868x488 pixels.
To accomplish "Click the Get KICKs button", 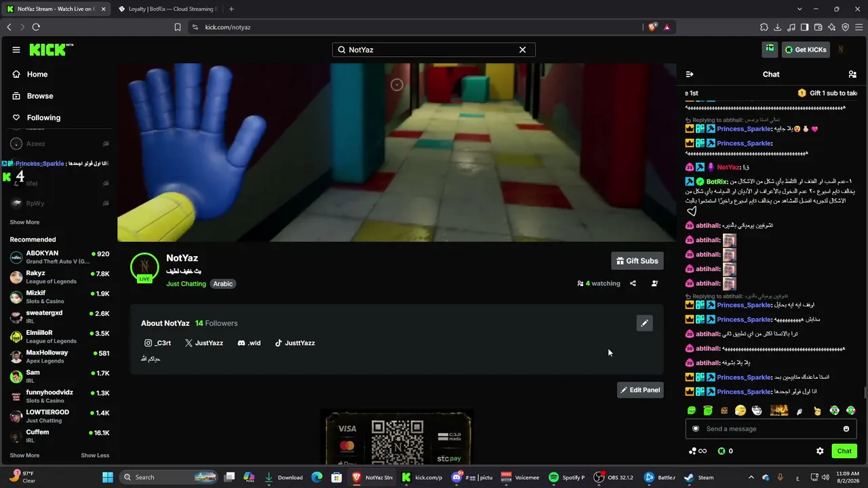I will point(805,49).
